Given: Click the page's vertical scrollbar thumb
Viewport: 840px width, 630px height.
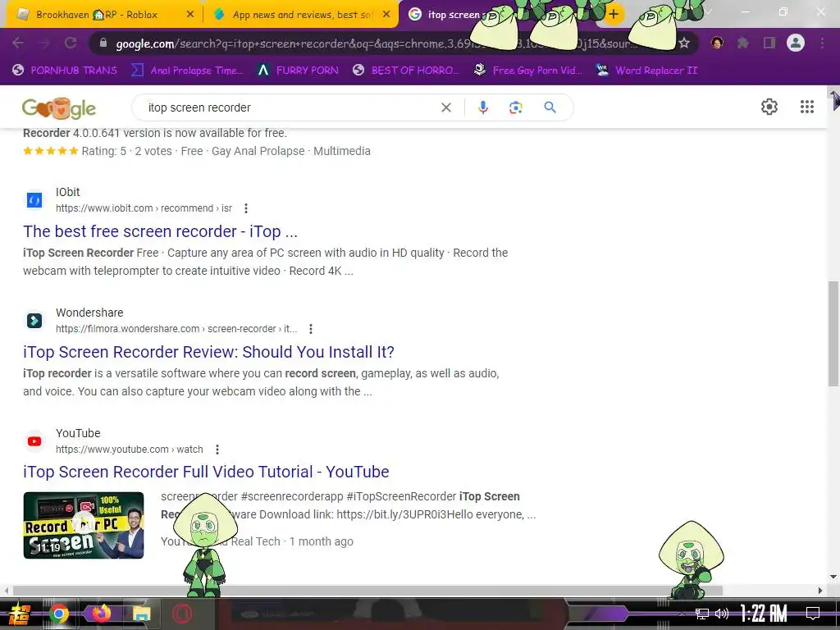Looking at the screenshot, I should point(833,333).
